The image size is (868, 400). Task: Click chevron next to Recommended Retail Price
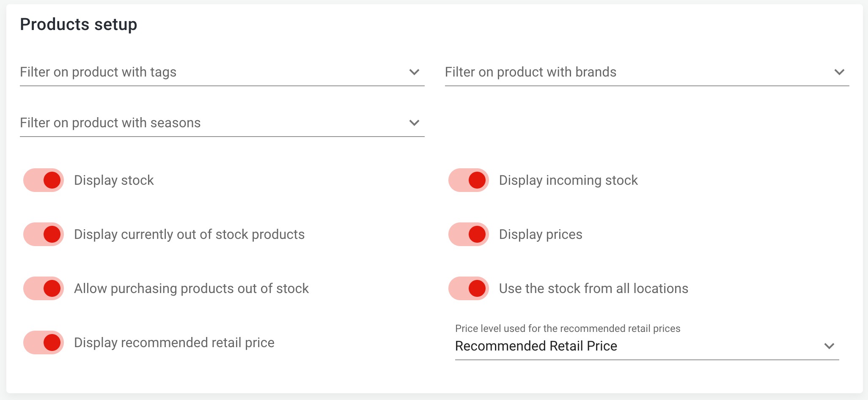click(829, 346)
